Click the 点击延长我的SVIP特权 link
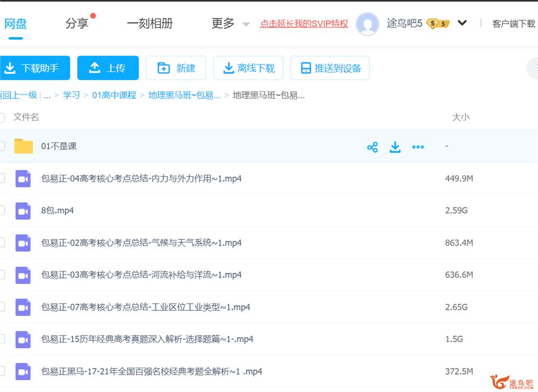 304,24
